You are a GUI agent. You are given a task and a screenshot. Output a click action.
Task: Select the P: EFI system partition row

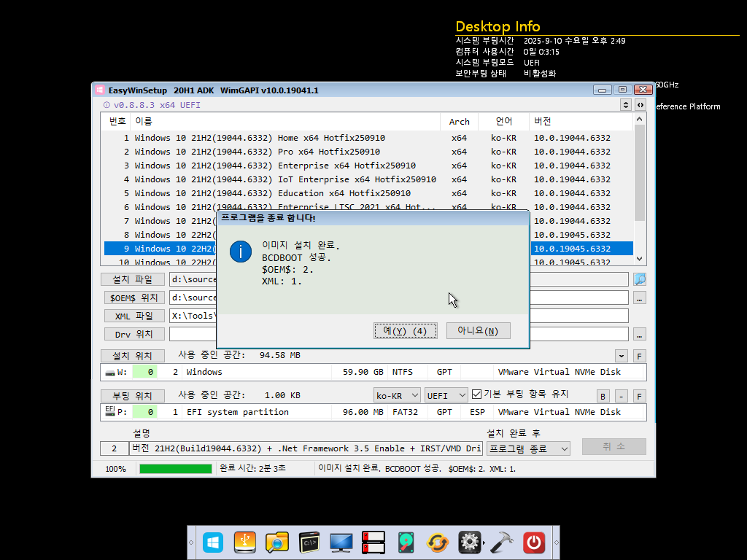coord(373,412)
